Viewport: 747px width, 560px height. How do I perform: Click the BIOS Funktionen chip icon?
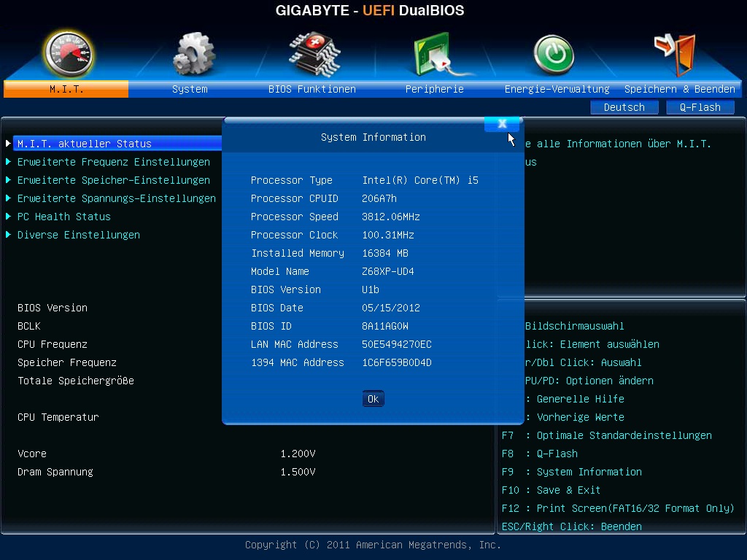314,54
